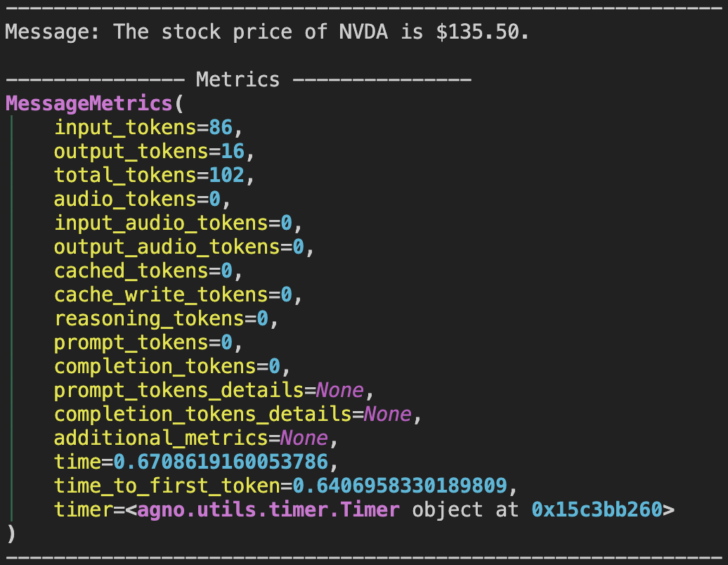The height and width of the screenshot is (565, 728).
Task: Click the completion_tokens=0 line
Action: (172, 367)
